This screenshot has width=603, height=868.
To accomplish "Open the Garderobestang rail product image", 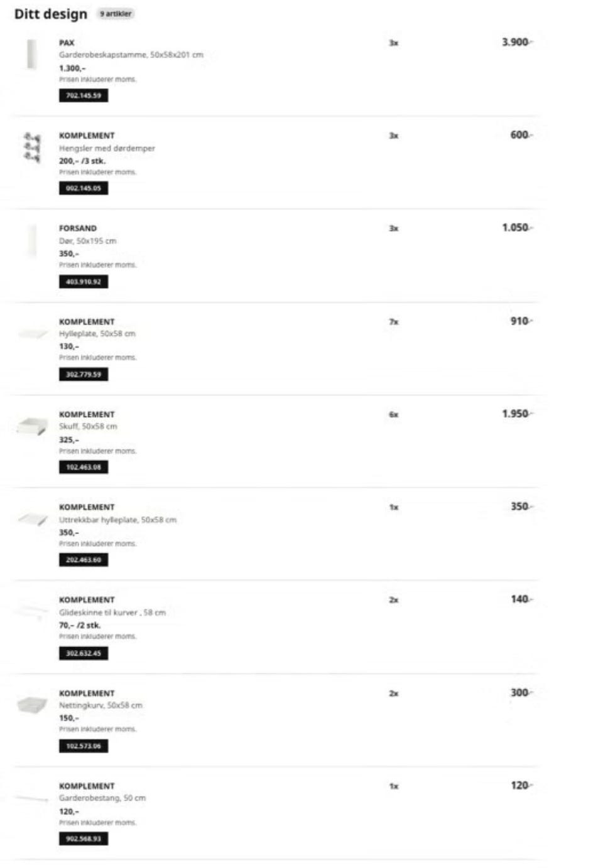I will click(32, 798).
